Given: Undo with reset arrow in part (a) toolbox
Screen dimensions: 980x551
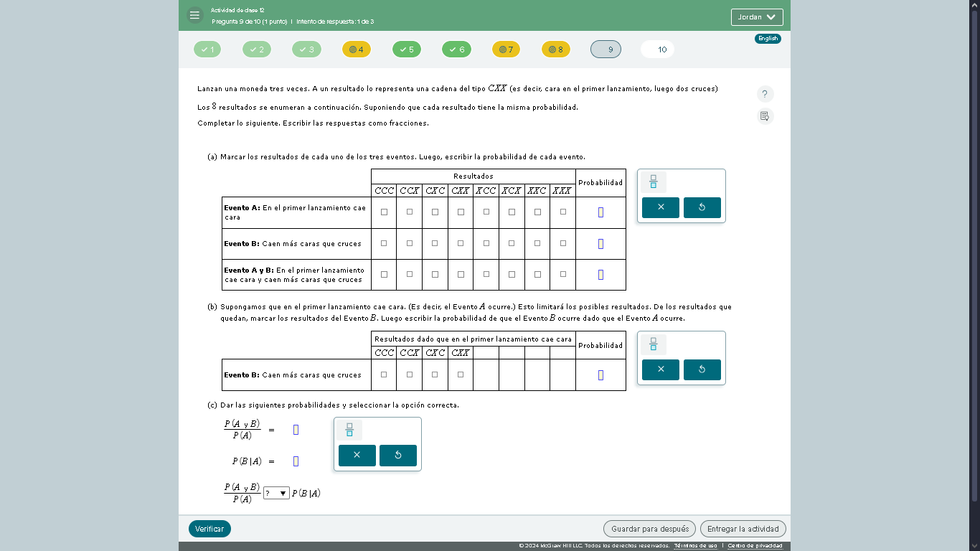Looking at the screenshot, I should (702, 207).
